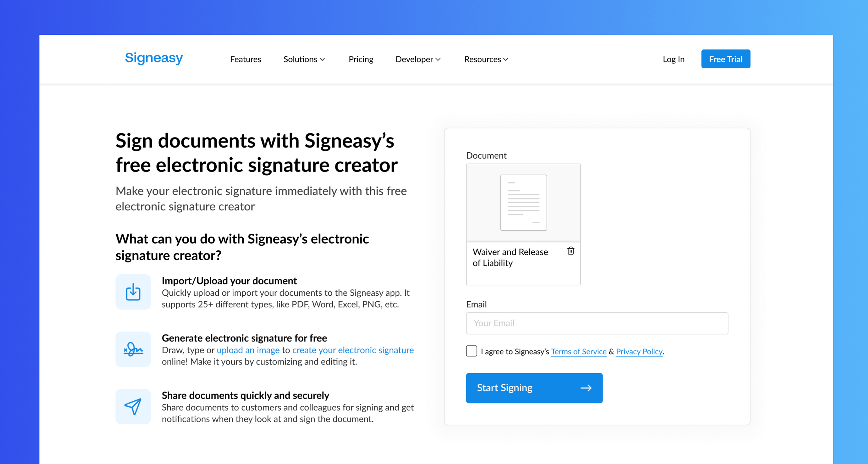Click the Your Email input field
Screen dimensions: 868x464
(x=597, y=323)
